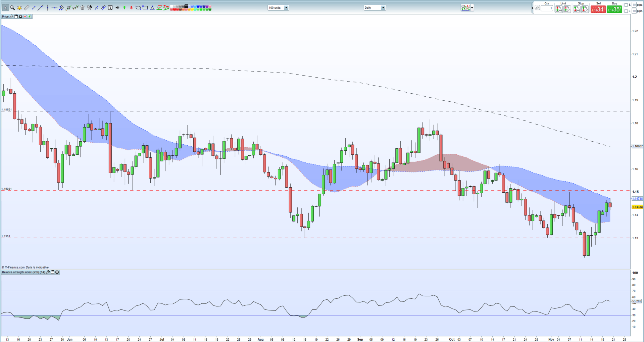644x342 pixels.
Task: Close the RSI indicator panel
Action: click(57, 272)
